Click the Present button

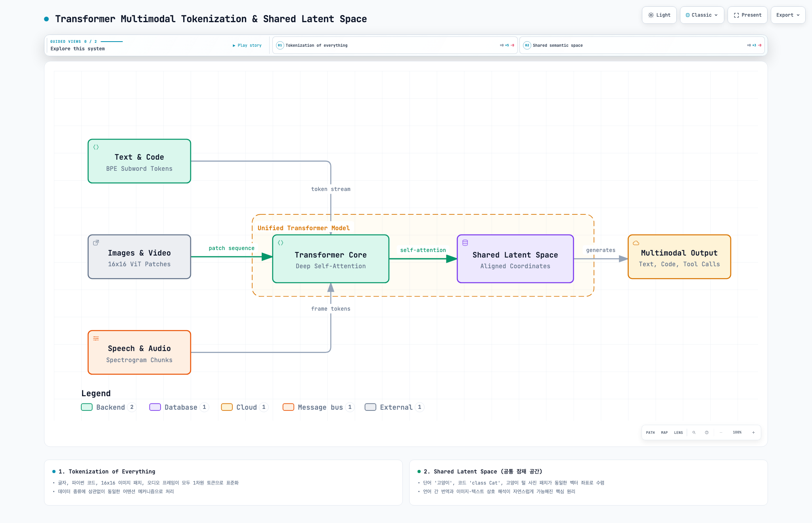[747, 15]
